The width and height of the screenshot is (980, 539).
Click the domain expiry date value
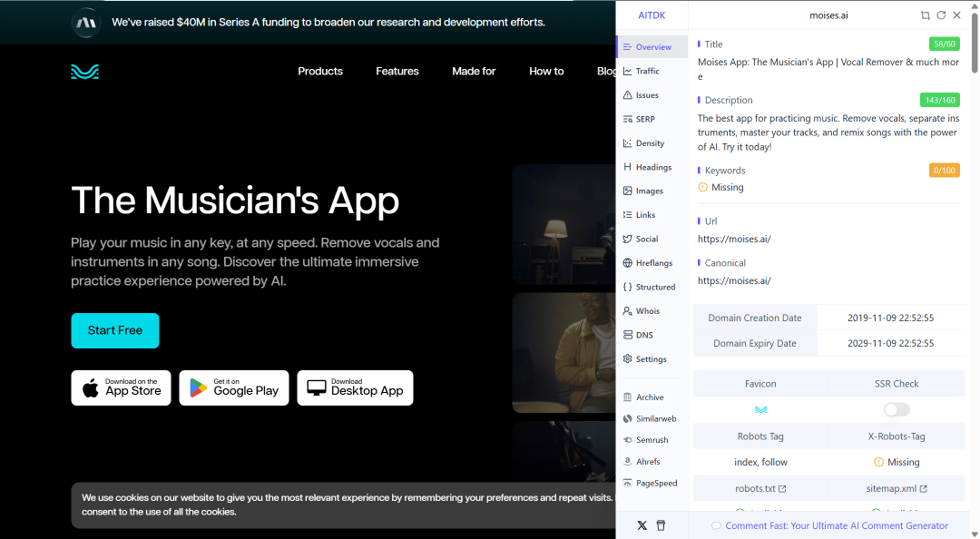tap(891, 343)
